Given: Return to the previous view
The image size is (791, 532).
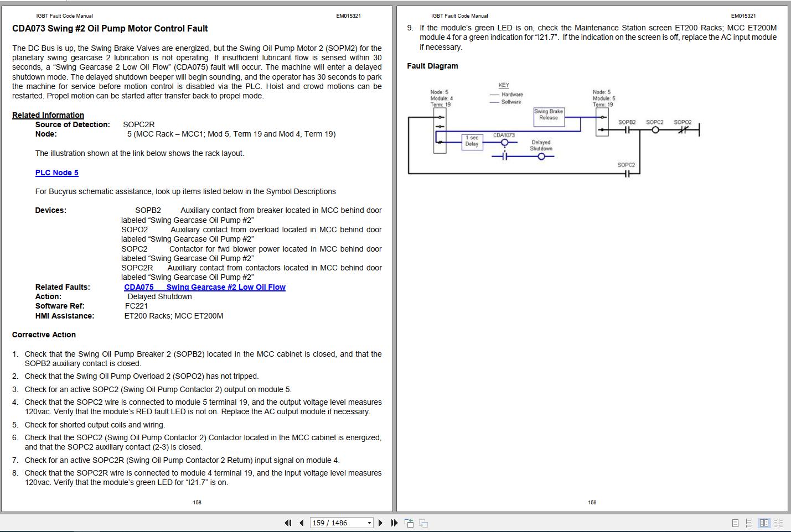Looking at the screenshot, I should coord(410,523).
